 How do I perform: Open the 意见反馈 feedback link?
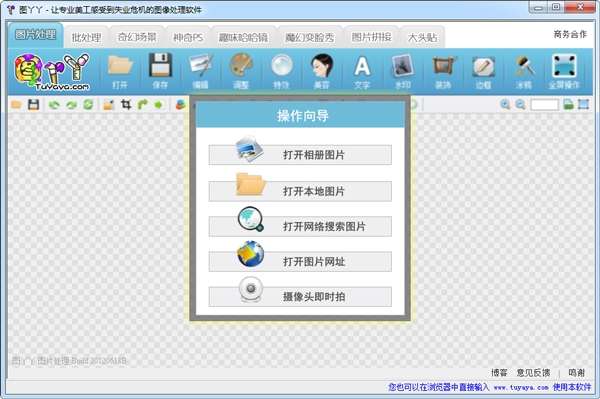pos(533,372)
